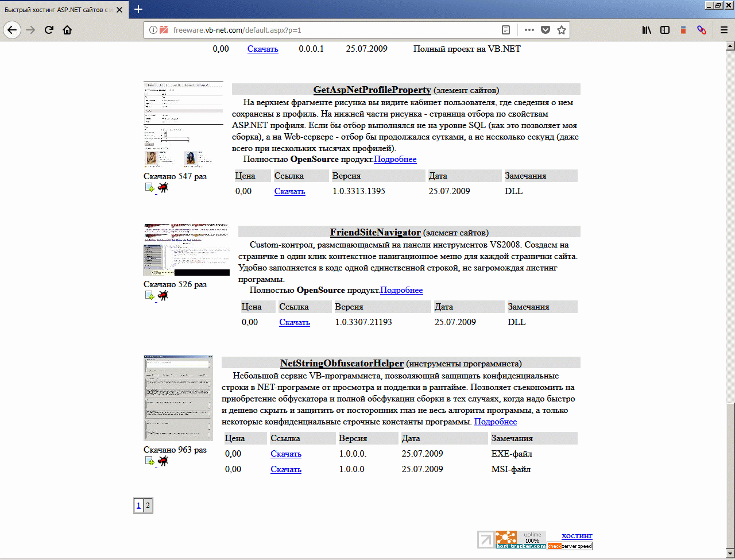Viewport: 735px width, 560px height.
Task: Download FriendSiteNavigator version 1.0.3307.21193
Action: point(295,322)
